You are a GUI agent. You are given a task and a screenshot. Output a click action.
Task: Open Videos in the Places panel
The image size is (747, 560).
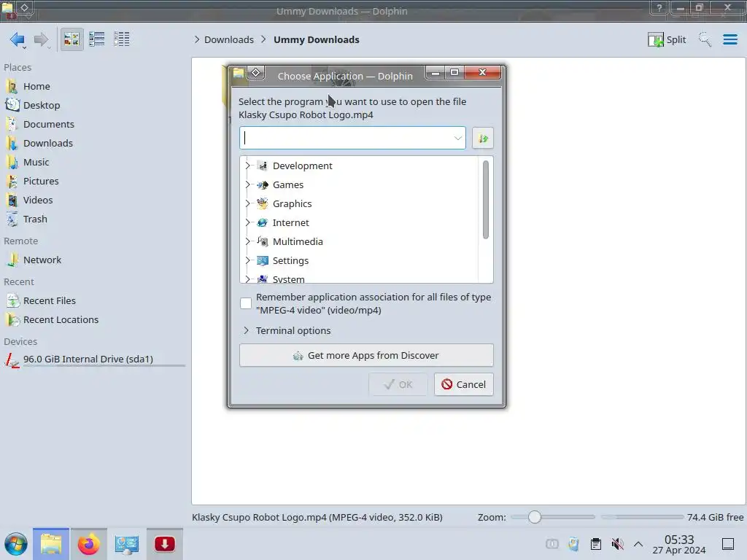pos(38,201)
